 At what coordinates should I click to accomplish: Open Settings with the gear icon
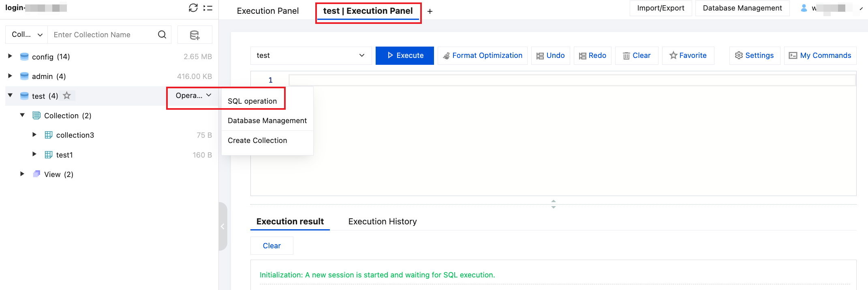tap(754, 55)
